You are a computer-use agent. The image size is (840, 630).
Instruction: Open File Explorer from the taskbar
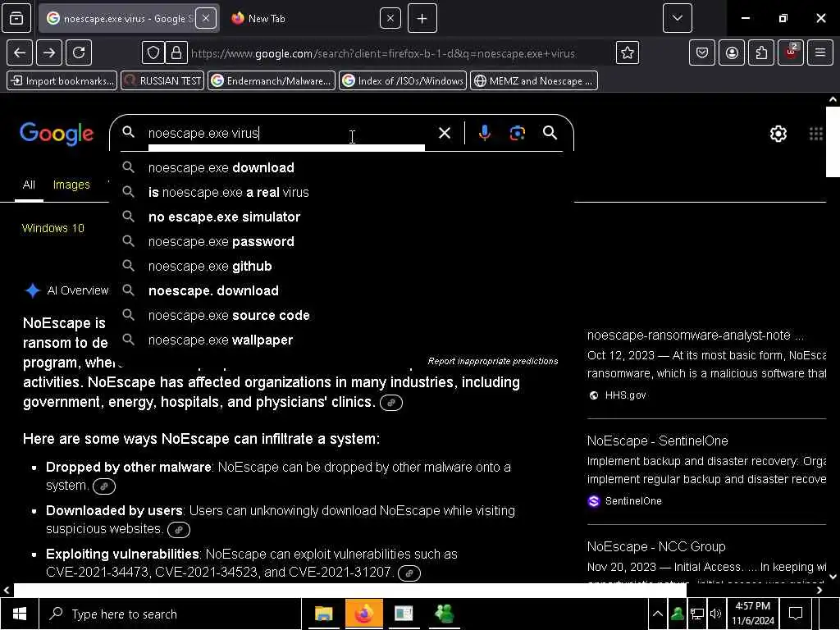coord(323,614)
